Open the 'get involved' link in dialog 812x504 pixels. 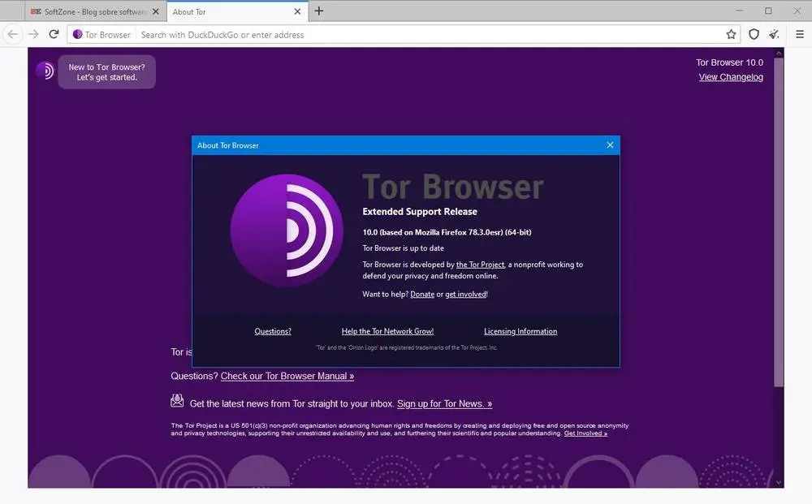pos(465,294)
